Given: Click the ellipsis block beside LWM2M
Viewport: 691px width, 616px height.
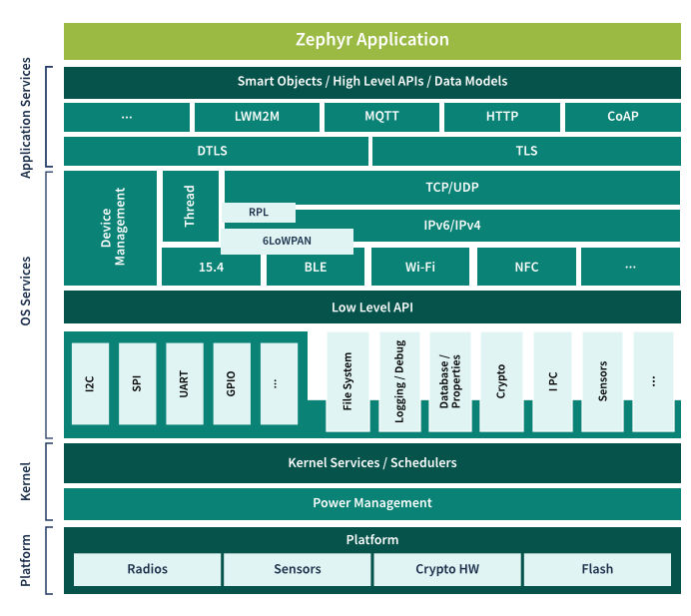Looking at the screenshot, I should (x=127, y=117).
